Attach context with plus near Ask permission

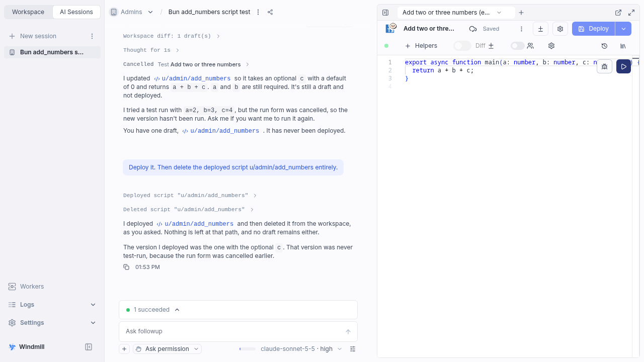124,349
